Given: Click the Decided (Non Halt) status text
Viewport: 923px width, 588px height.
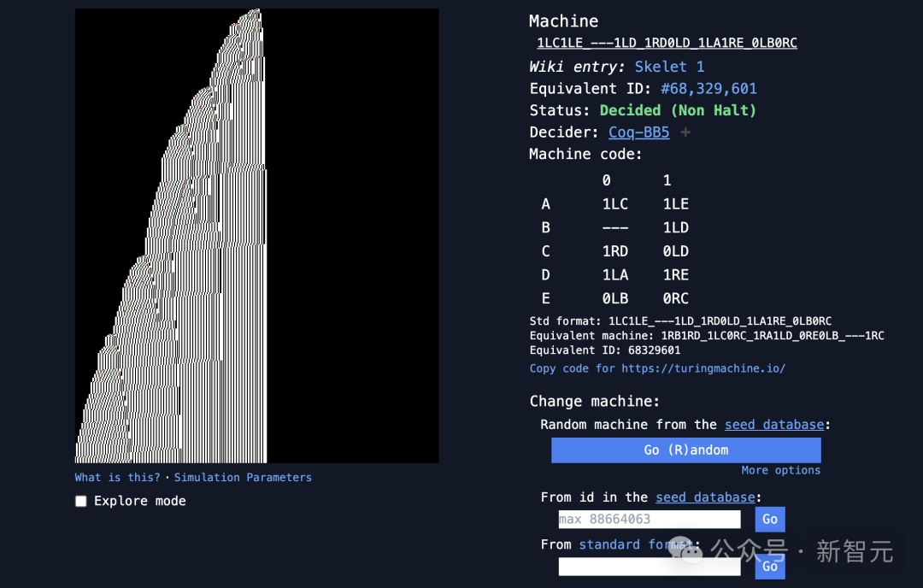Looking at the screenshot, I should [678, 110].
